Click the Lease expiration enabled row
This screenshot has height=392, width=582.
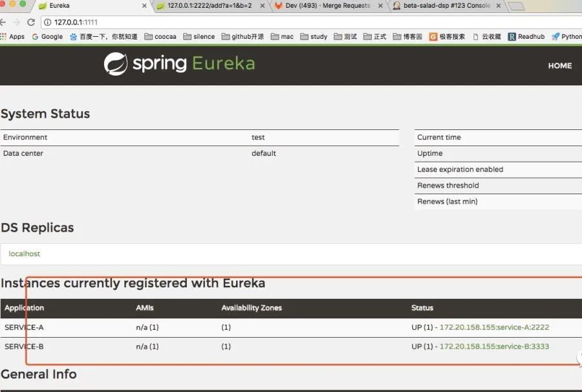[x=498, y=169]
